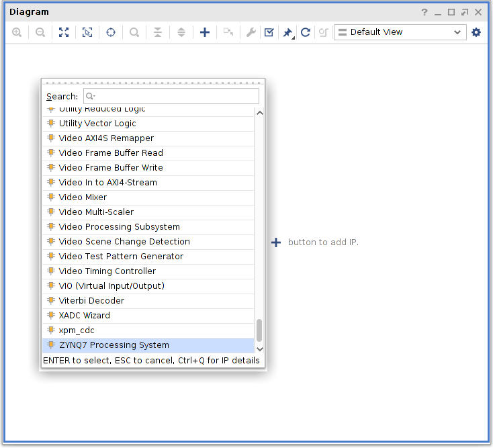
Task: Click the pin toolbar icon
Action: coord(287,32)
